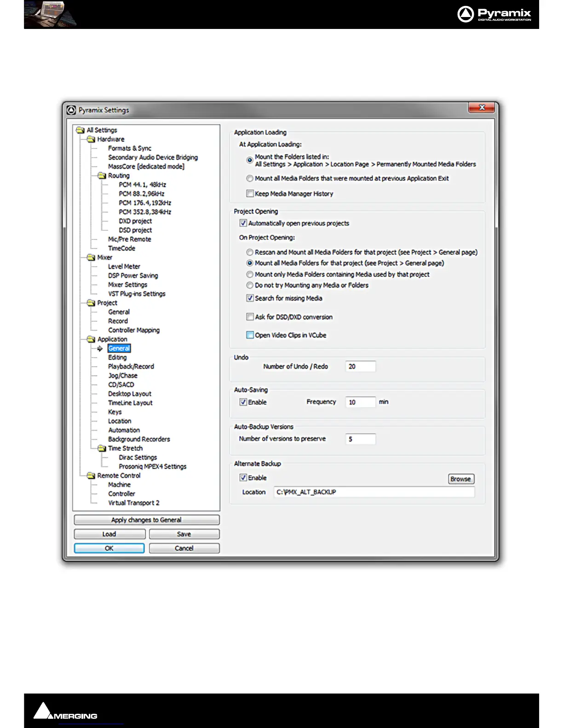Open Record page under Project
This screenshot has height=728, width=563.
[118, 321]
